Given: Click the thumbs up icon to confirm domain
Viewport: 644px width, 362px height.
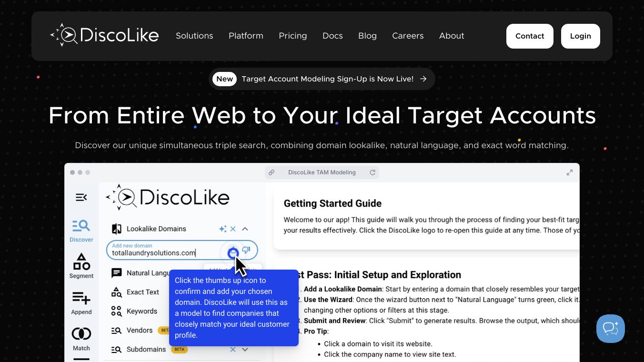Looking at the screenshot, I should pos(233,252).
